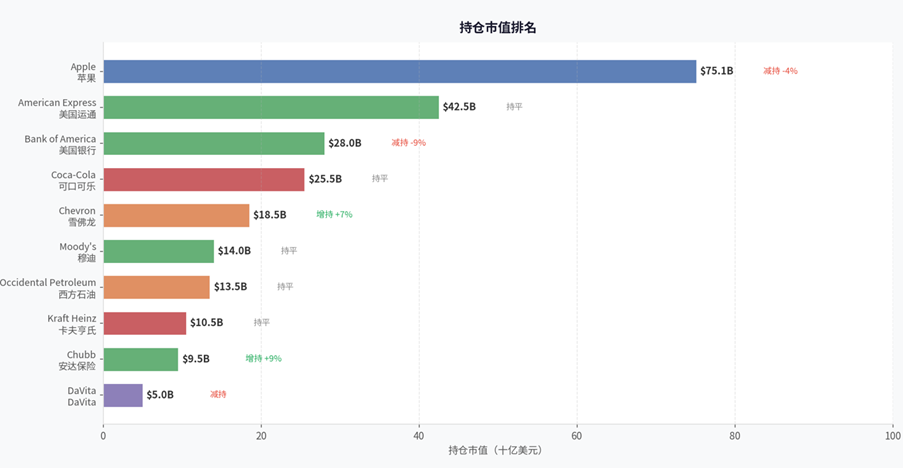Click the 减持 -9% annotation
903x468 pixels.
click(408, 142)
